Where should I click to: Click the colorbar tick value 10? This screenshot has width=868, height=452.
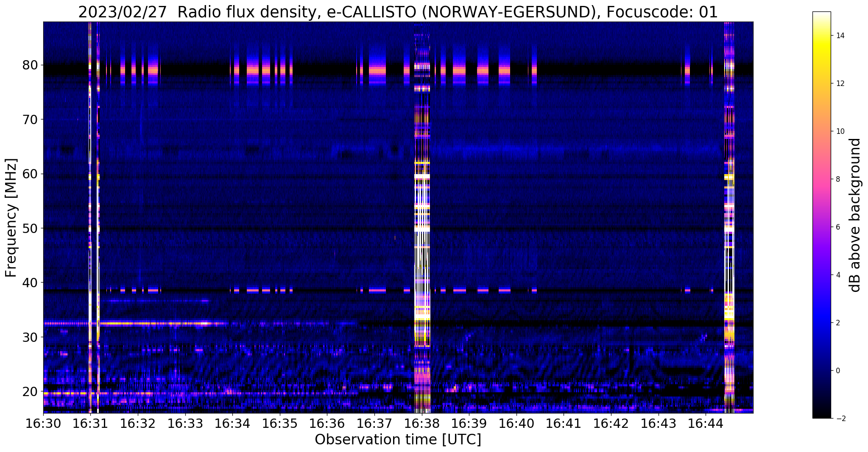[840, 131]
